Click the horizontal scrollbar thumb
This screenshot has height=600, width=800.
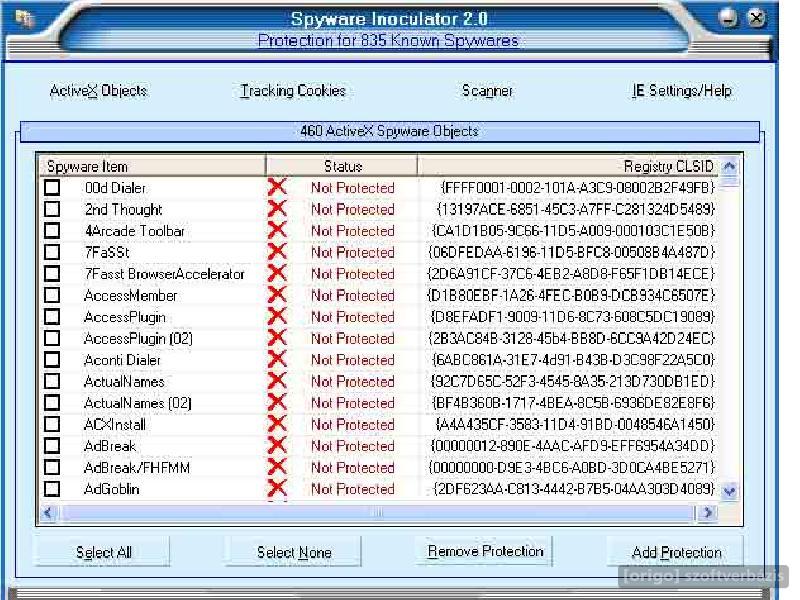[377, 512]
